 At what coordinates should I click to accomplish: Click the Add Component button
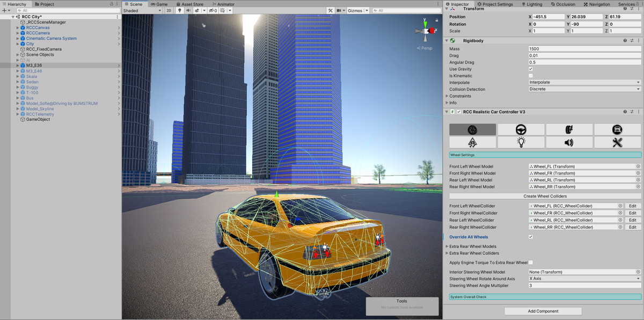point(543,311)
